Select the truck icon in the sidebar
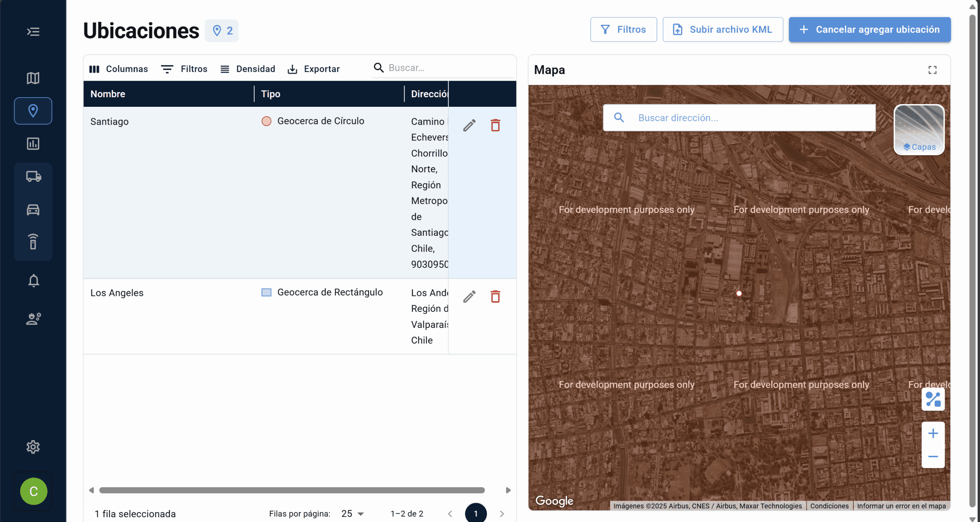 coord(33,176)
